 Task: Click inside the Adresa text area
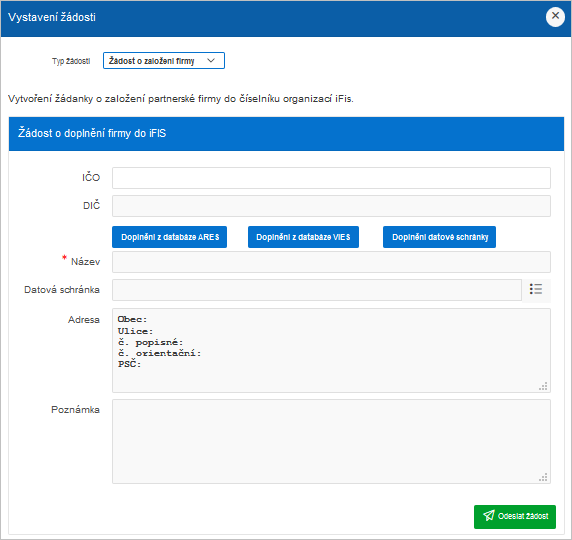coord(331,350)
